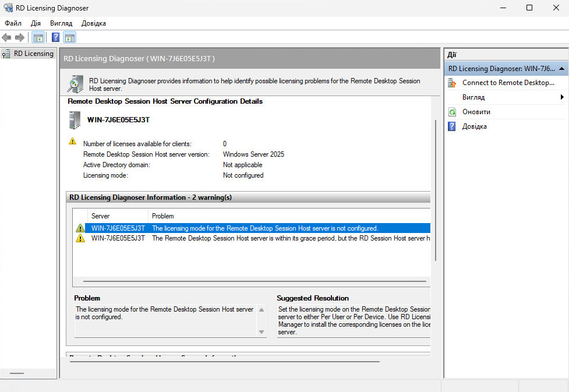Choose Connect to Remote Desktop action
Viewport: 569px width, 392px height.
pos(508,83)
